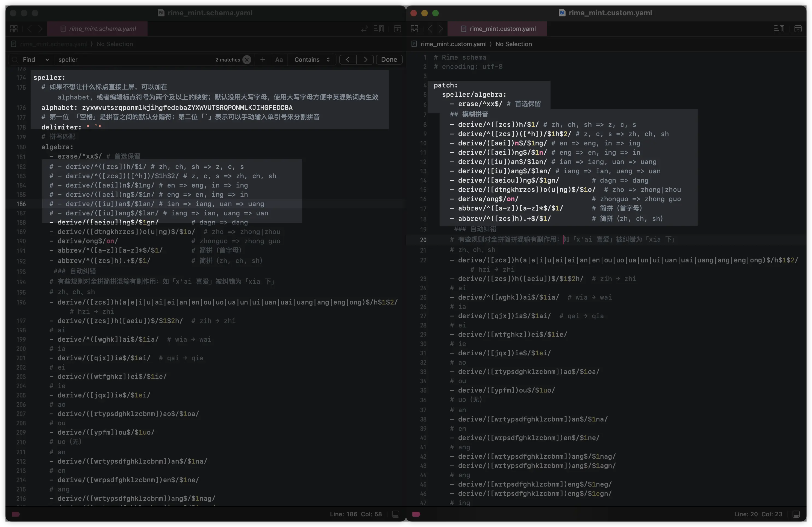The width and height of the screenshot is (812, 527).
Task: Click 'derive/([jqx])ie$/$1ei/' in custom.yaml line 31
Action: [504, 353]
